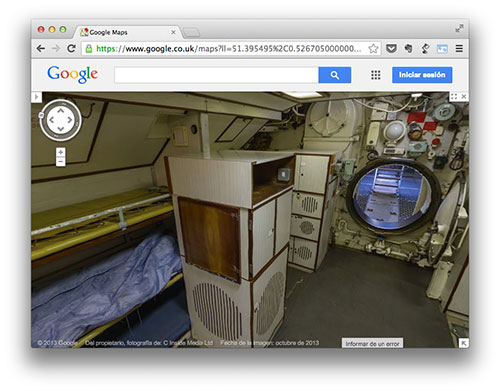Toggle full screen Street View
The height and width of the screenshot is (391, 500).
(454, 96)
